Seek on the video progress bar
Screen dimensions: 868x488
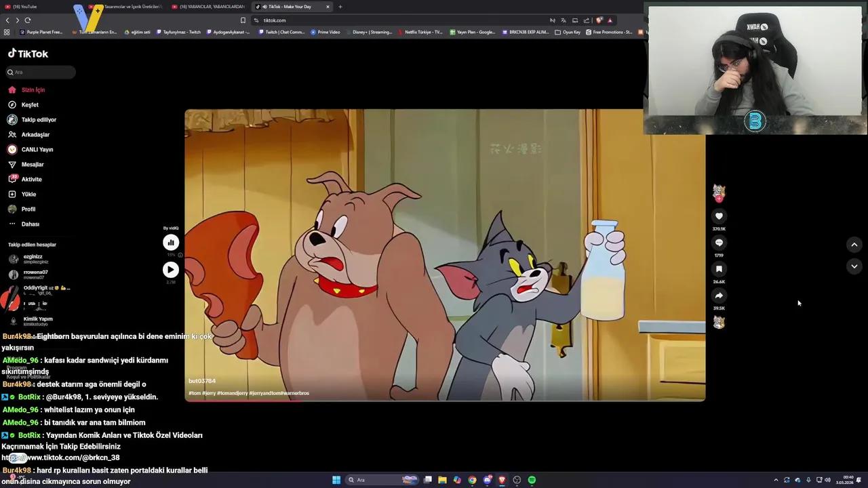[445, 401]
